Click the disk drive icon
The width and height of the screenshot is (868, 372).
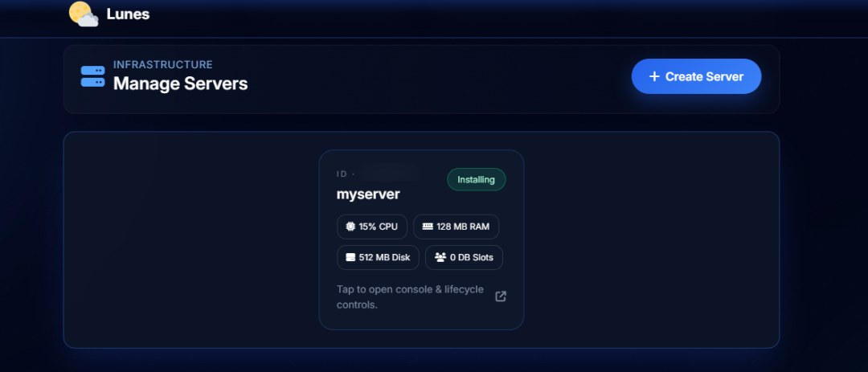click(350, 258)
